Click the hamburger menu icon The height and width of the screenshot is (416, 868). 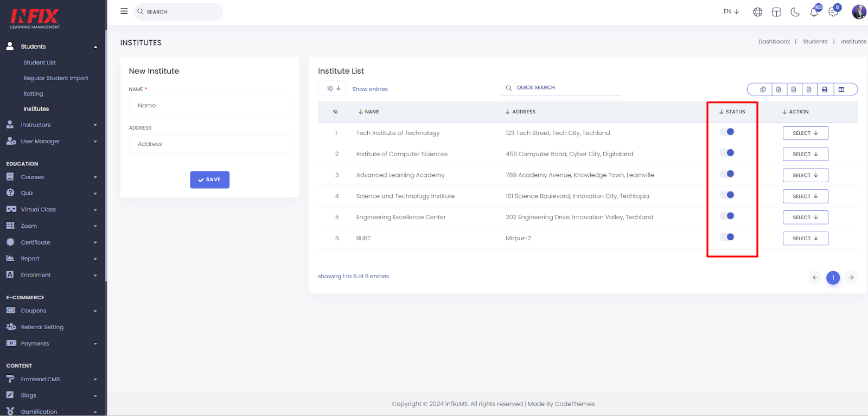124,11
